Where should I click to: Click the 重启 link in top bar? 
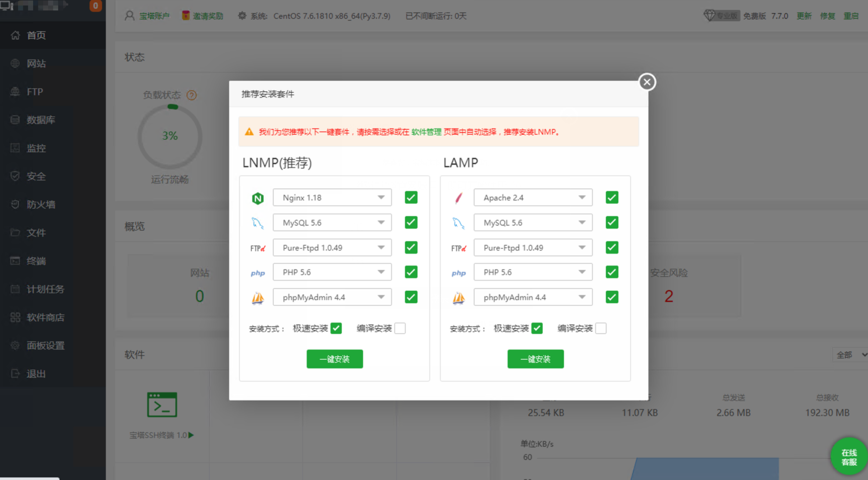[x=851, y=16]
